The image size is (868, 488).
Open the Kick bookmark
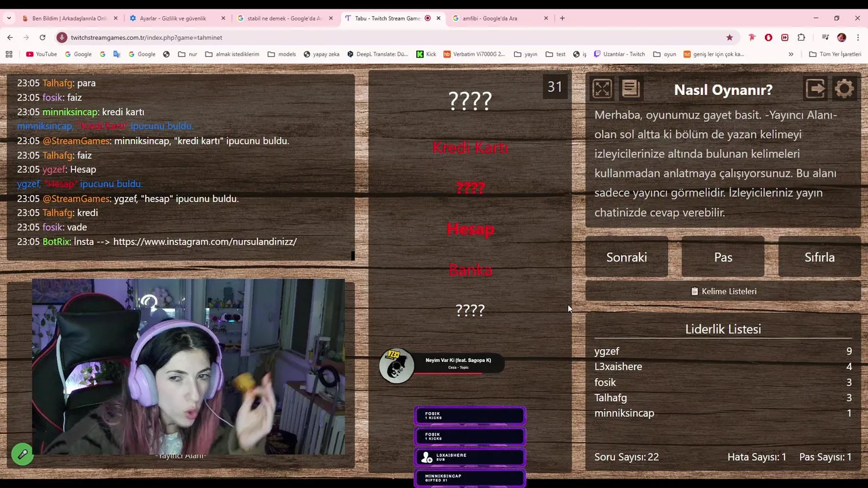pyautogui.click(x=426, y=54)
